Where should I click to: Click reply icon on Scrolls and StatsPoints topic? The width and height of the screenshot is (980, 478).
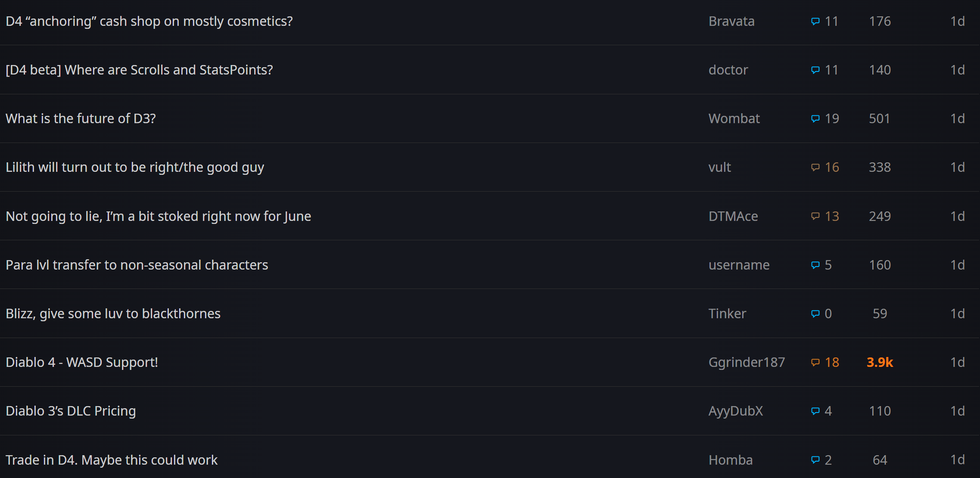[815, 70]
